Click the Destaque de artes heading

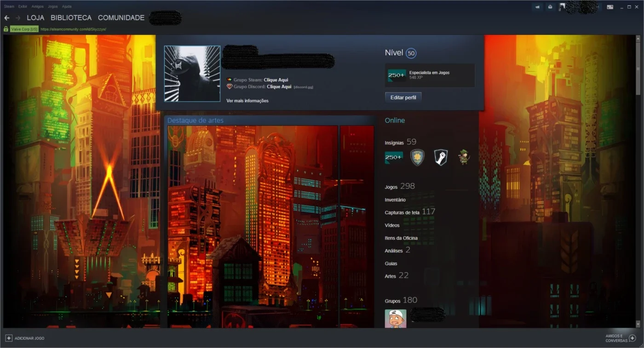pyautogui.click(x=195, y=120)
